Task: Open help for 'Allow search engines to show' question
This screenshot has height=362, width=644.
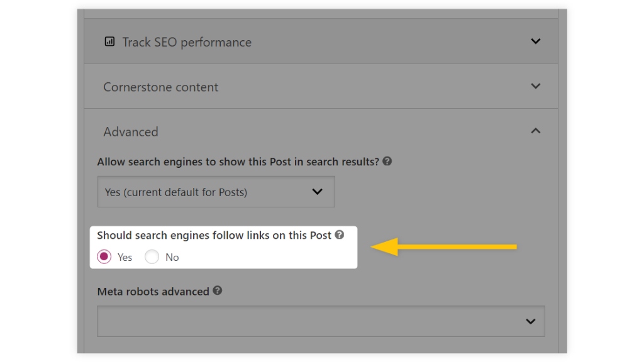Action: [387, 162]
